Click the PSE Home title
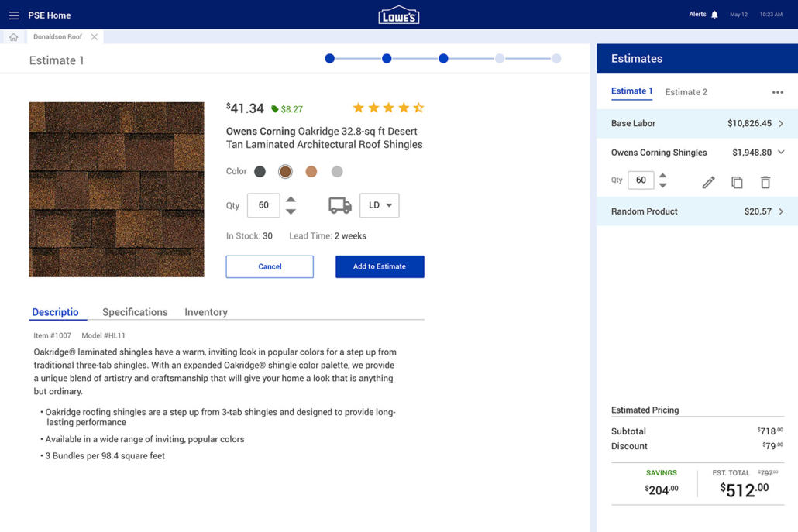The height and width of the screenshot is (532, 798). [50, 15]
